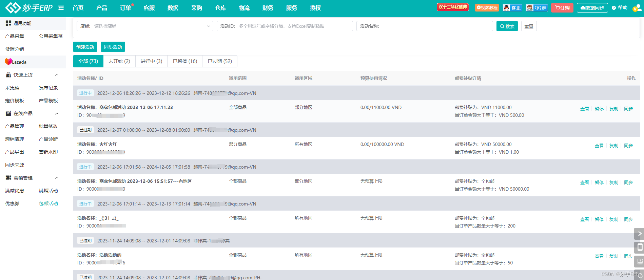Open 发布记录 in sidebar
The width and height of the screenshot is (644, 280).
point(48,88)
